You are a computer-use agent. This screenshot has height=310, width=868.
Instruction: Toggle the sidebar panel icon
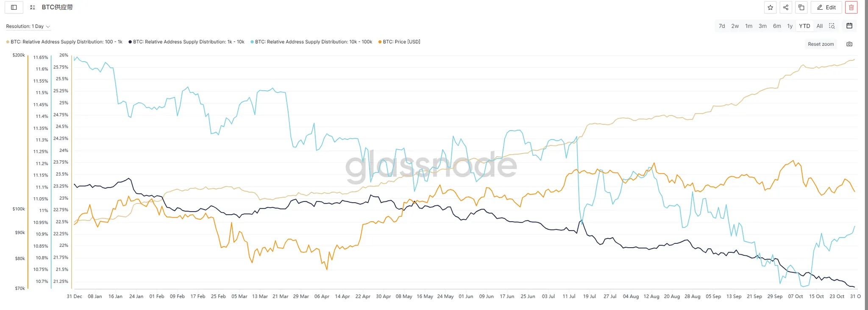click(x=14, y=7)
